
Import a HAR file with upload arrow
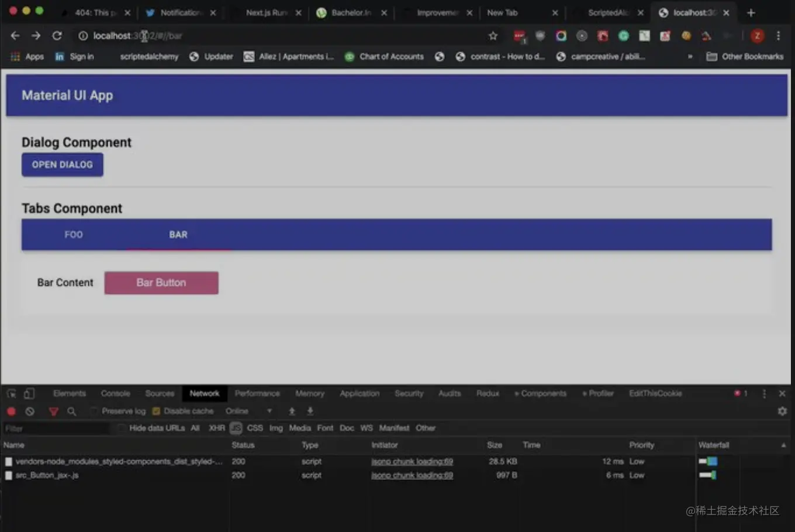(x=292, y=411)
